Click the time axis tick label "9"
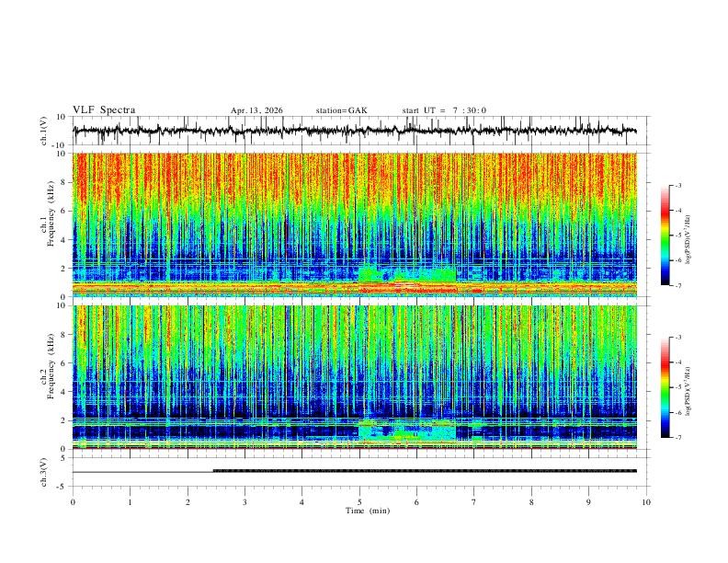The width and height of the screenshot is (728, 563). pyautogui.click(x=588, y=502)
